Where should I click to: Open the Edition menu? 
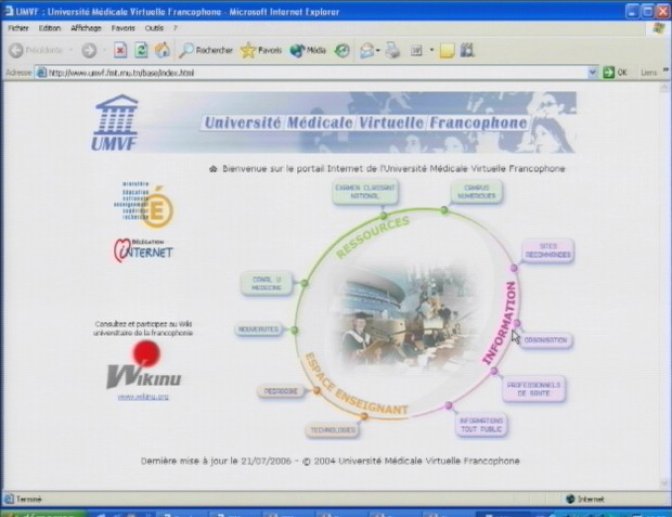pos(50,28)
